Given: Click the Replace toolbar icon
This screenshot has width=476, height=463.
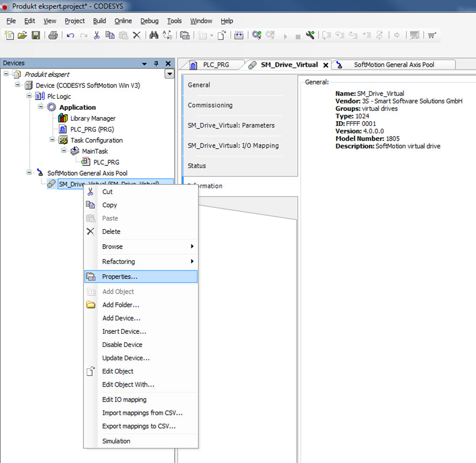Looking at the screenshot, I should tap(167, 35).
